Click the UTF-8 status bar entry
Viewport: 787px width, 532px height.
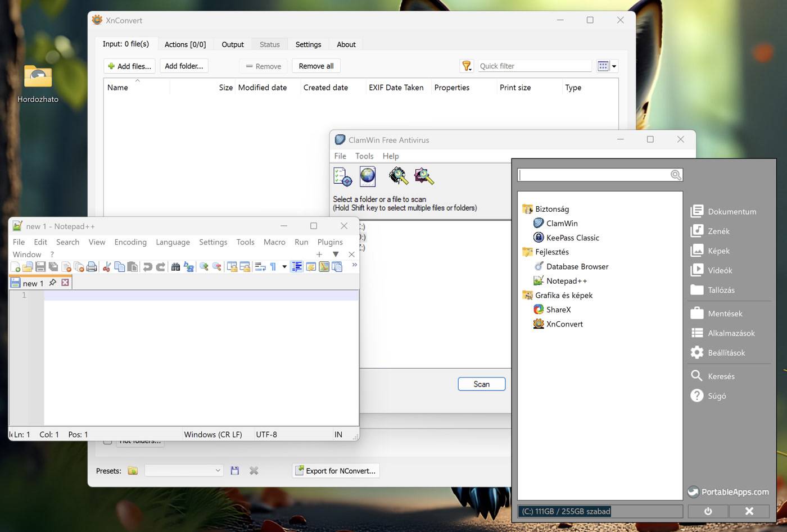pyautogui.click(x=266, y=434)
